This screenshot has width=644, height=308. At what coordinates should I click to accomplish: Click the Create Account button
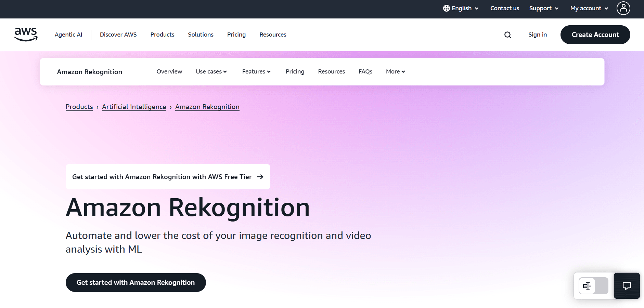(x=595, y=35)
